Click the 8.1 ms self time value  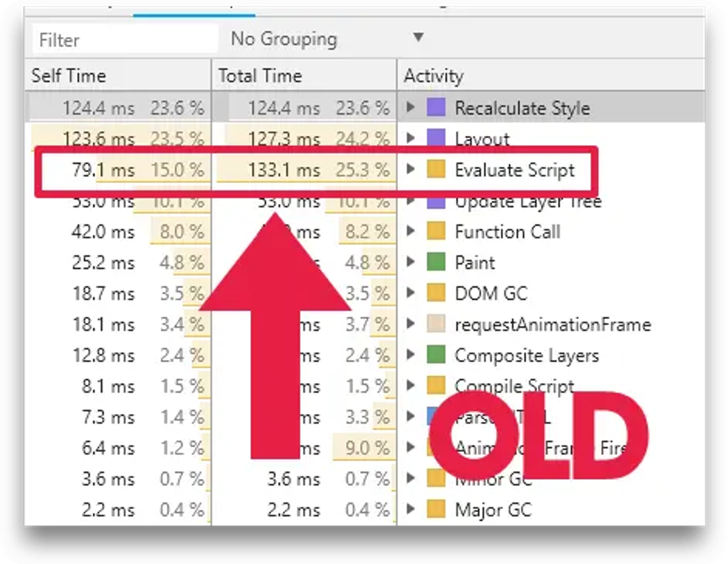(108, 386)
